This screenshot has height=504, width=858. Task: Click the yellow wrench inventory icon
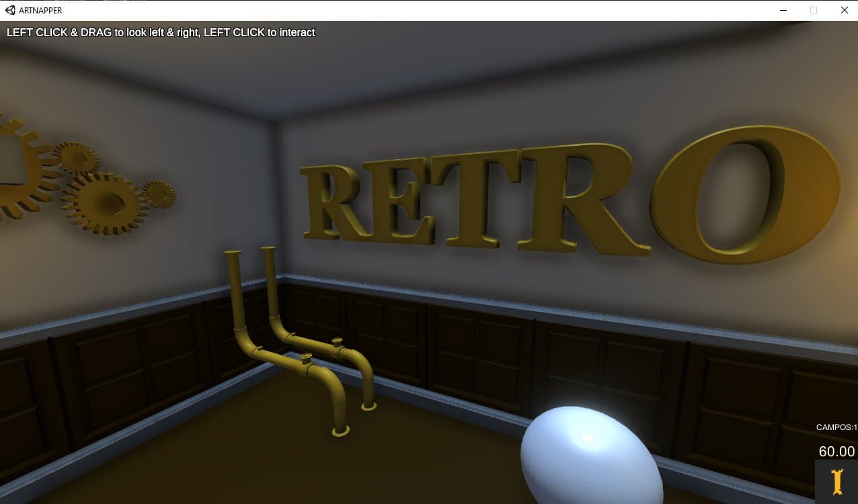coord(836,482)
